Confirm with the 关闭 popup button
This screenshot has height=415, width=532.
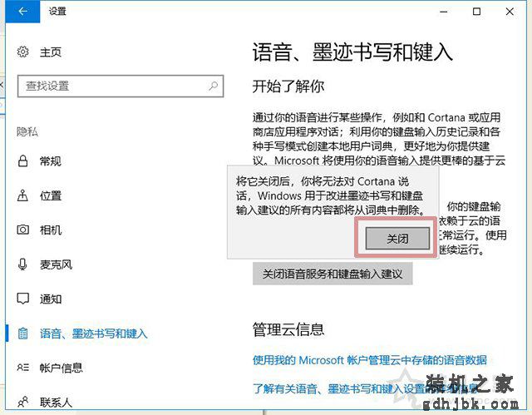click(x=397, y=239)
